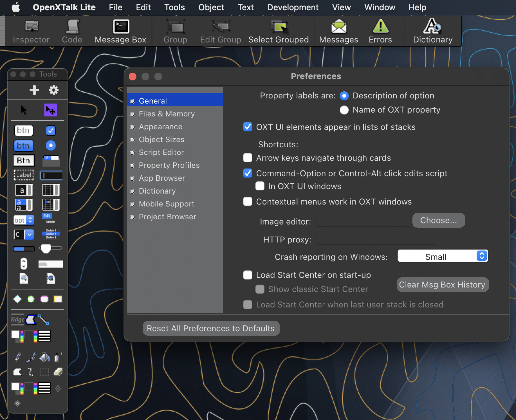Show the Message Box
The height and width of the screenshot is (420, 516).
tap(121, 32)
